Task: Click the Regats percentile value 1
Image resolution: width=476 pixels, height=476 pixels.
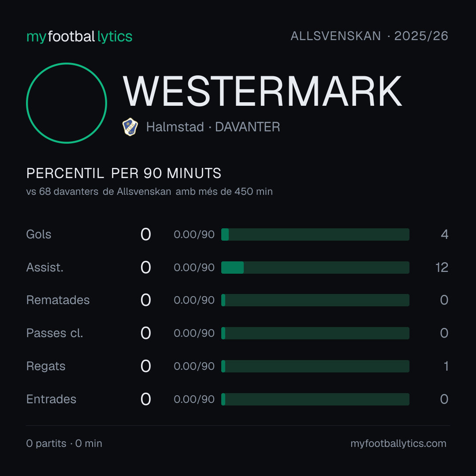Action: tap(446, 366)
